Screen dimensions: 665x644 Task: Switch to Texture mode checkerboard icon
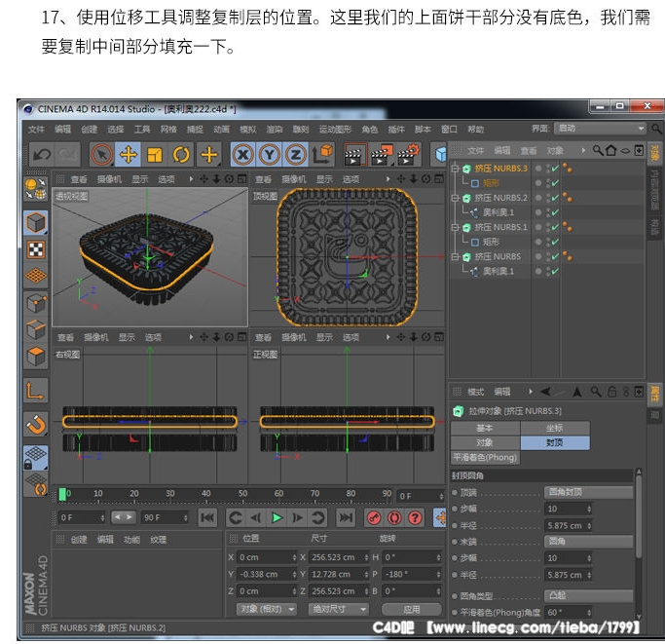pyautogui.click(x=36, y=249)
